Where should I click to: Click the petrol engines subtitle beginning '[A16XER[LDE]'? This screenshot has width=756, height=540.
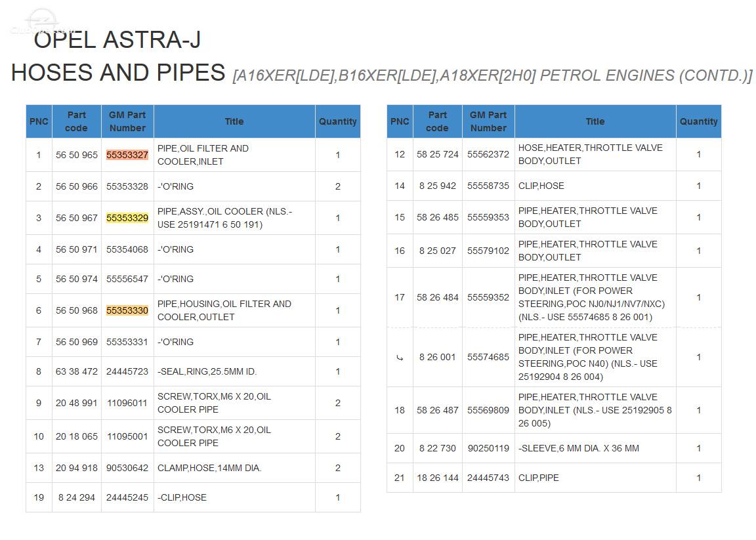pyautogui.click(x=492, y=75)
